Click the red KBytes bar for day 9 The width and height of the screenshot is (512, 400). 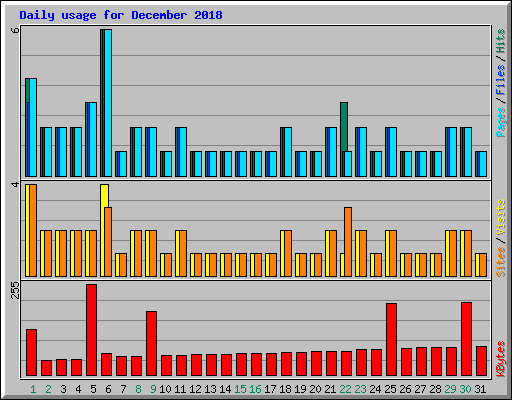click(x=152, y=344)
